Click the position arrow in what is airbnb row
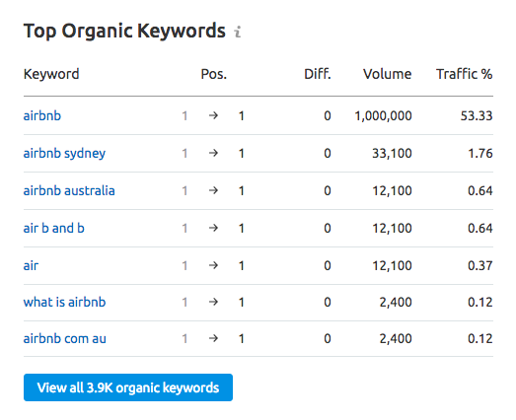This screenshot has height=420, width=516. click(213, 303)
